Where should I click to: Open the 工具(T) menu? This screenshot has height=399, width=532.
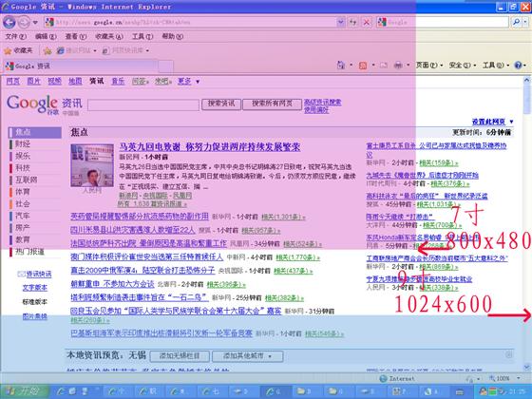point(142,36)
